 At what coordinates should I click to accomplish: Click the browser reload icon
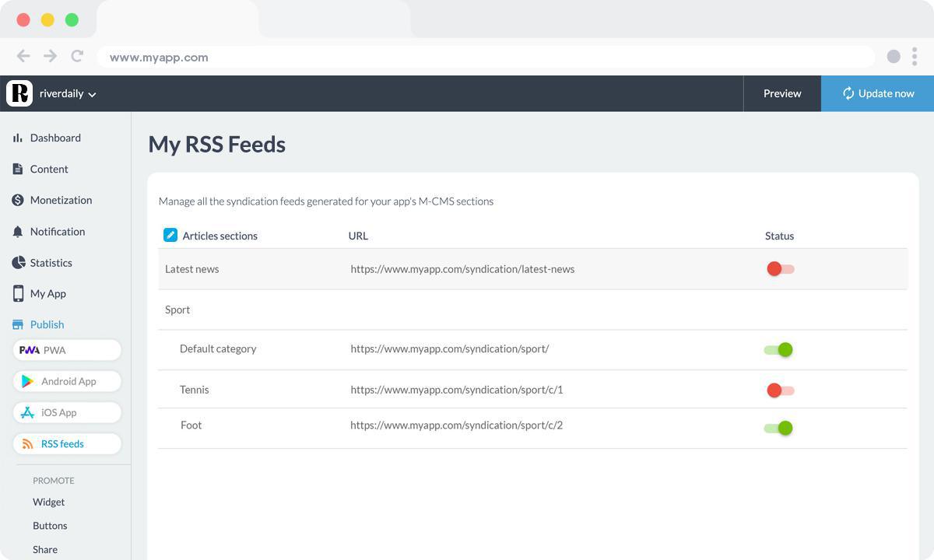[77, 56]
